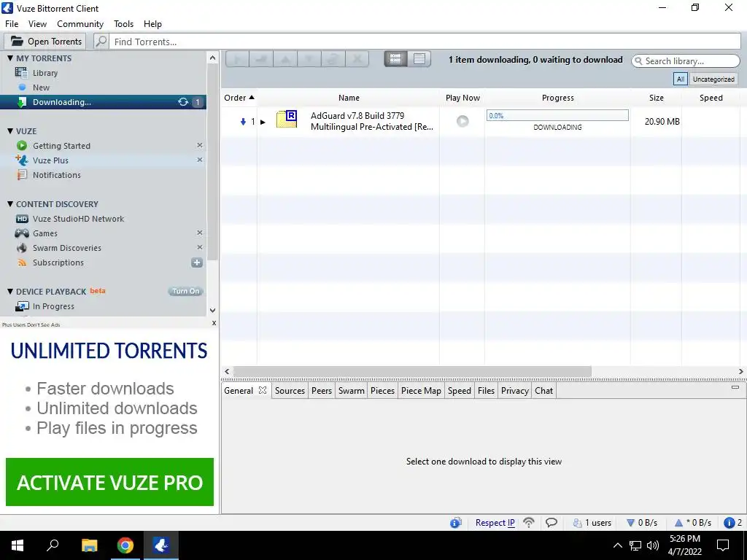Close the advertisement panel
This screenshot has width=747, height=560.
pyautogui.click(x=214, y=323)
